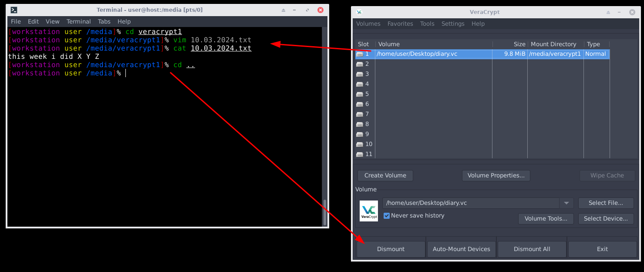Viewport: 644px width, 272px height.
Task: Click the 'cd veracrypt1' command text
Action: click(x=154, y=32)
